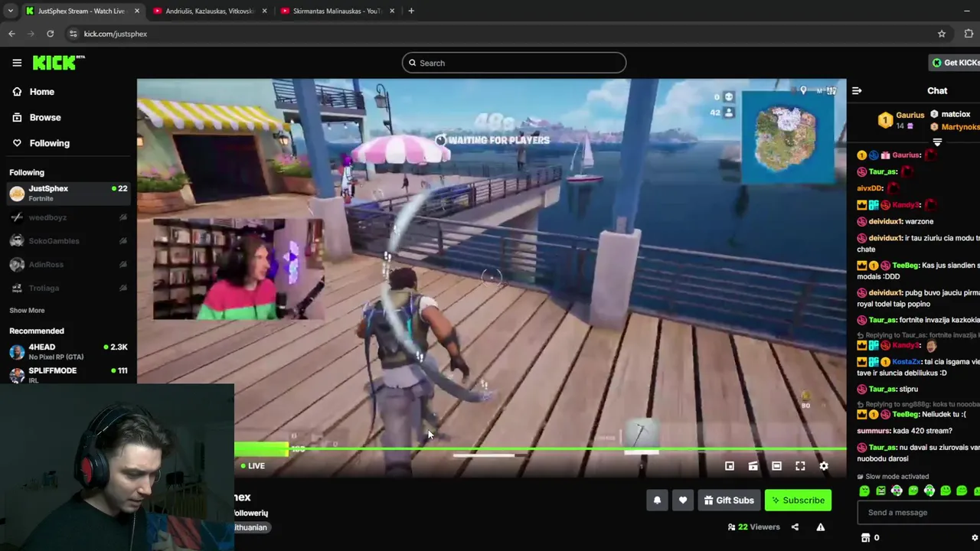Click the LIVE indicator on player
This screenshot has height=551, width=980.
(x=253, y=466)
